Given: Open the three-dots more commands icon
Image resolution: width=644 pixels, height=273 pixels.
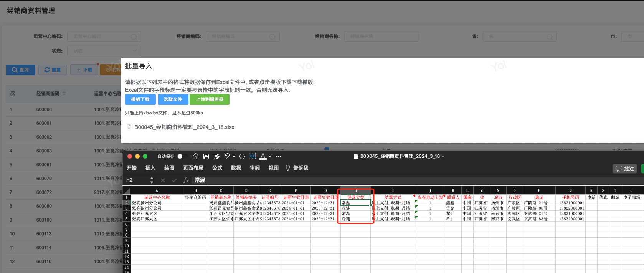Looking at the screenshot, I should point(278,156).
